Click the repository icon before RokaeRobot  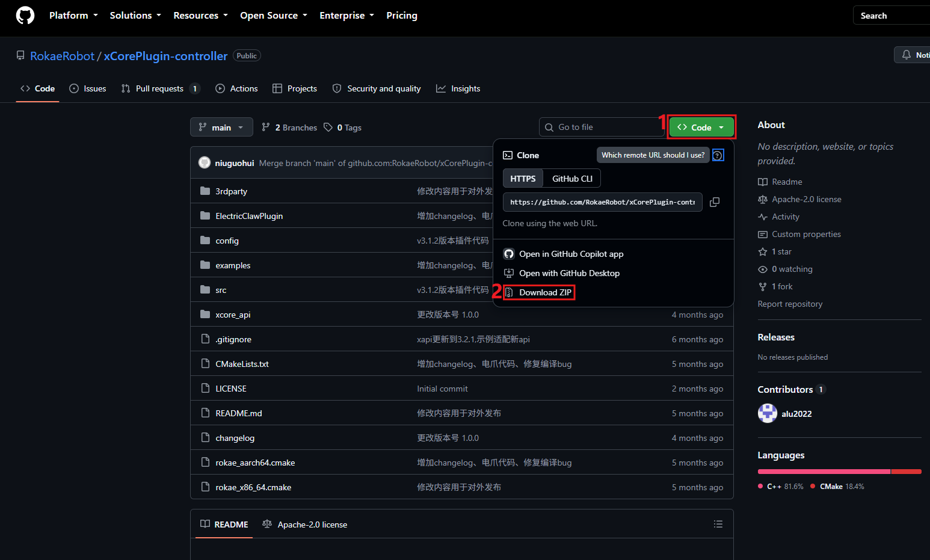(x=20, y=55)
